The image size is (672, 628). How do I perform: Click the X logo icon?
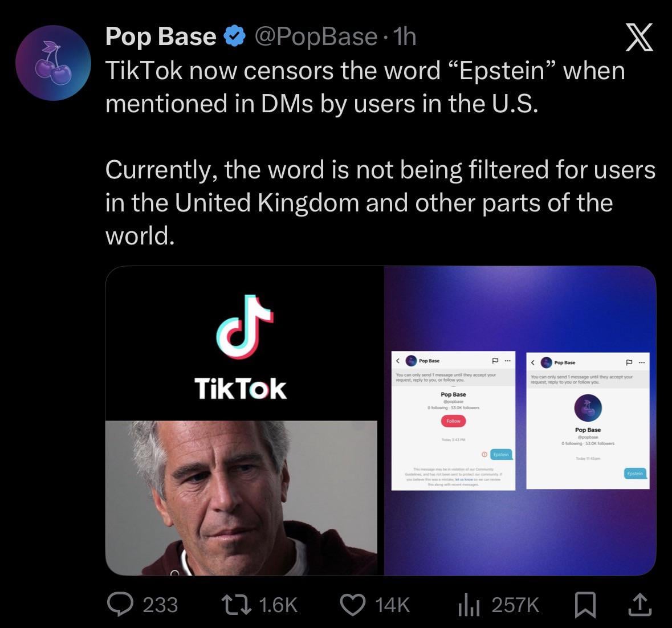click(640, 38)
